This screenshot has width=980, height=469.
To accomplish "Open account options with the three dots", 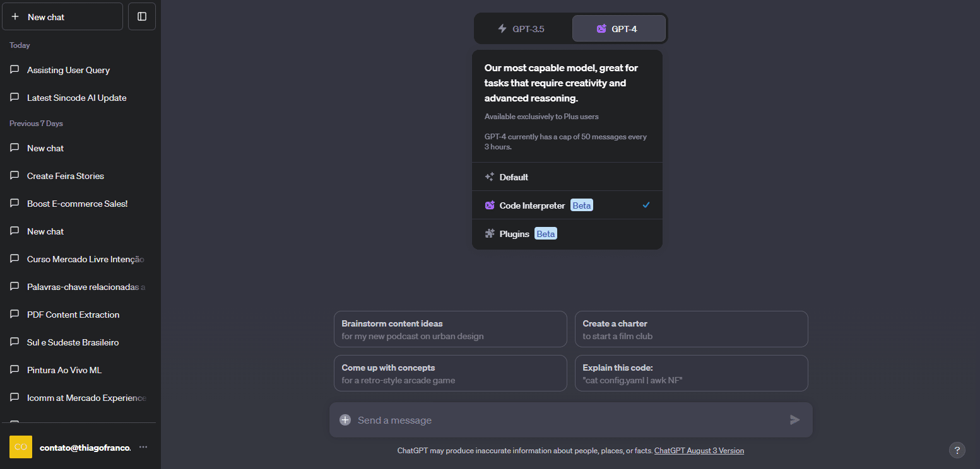I will (x=143, y=447).
